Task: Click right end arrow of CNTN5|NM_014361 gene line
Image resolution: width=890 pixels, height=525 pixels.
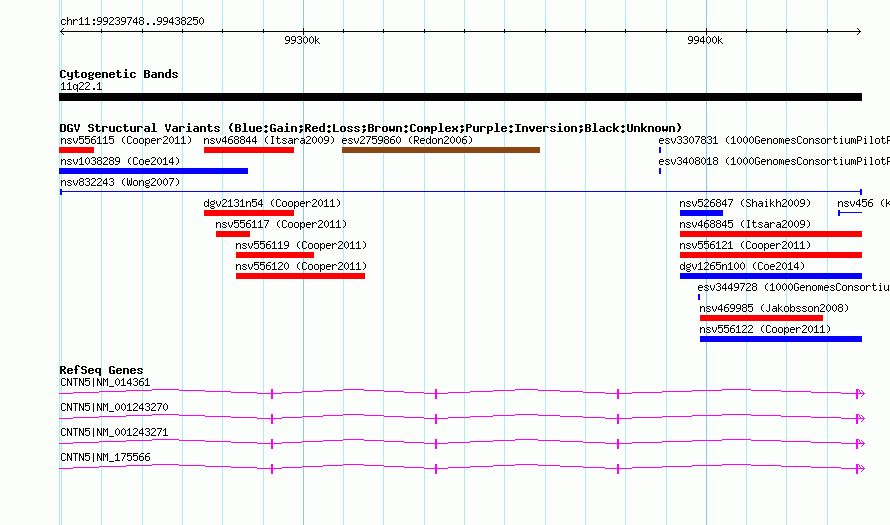Action: click(860, 393)
